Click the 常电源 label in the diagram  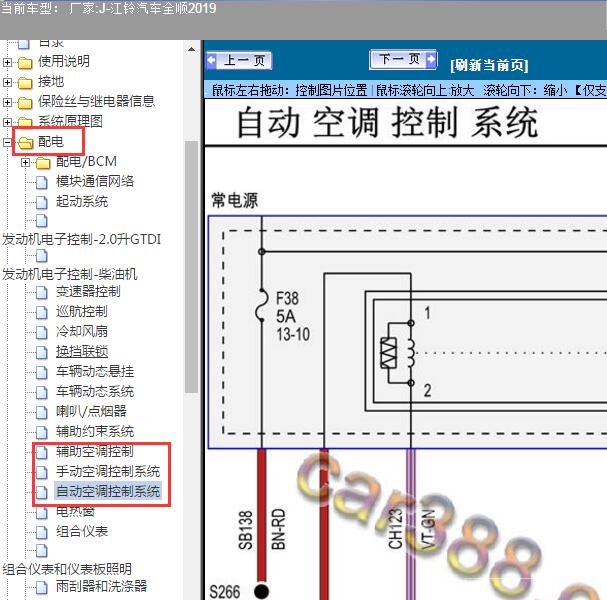(235, 201)
